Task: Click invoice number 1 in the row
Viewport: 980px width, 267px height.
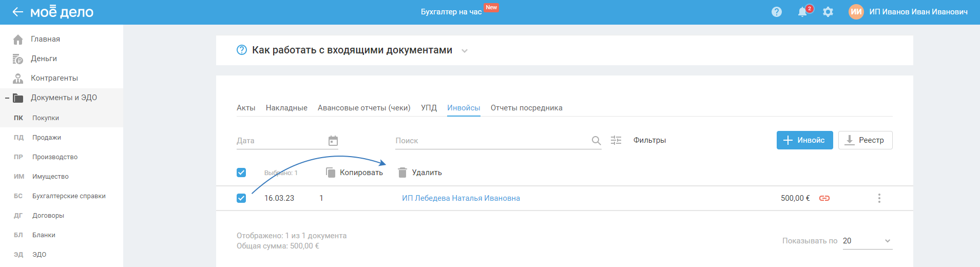Action: [x=321, y=198]
